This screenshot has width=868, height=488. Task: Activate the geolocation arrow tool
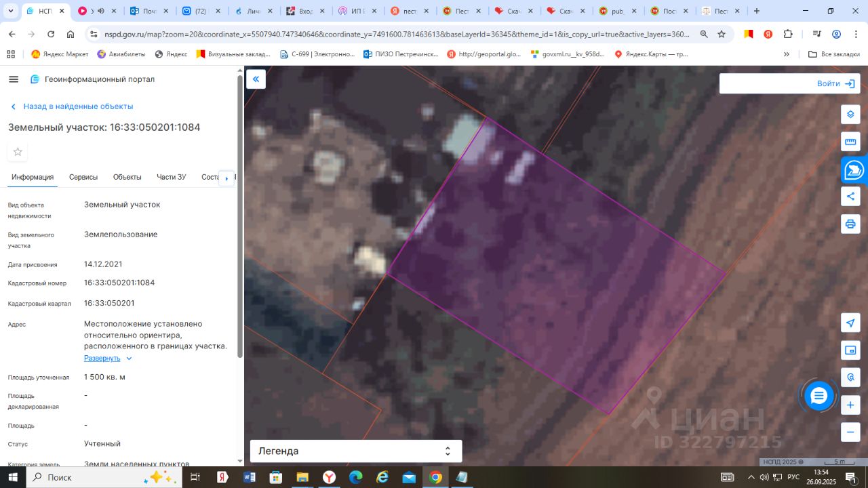click(850, 323)
